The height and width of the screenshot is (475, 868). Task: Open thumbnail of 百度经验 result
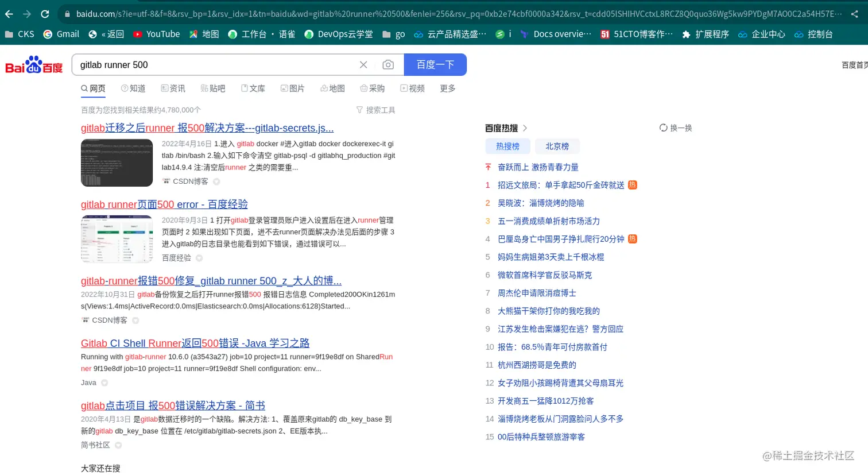point(117,239)
